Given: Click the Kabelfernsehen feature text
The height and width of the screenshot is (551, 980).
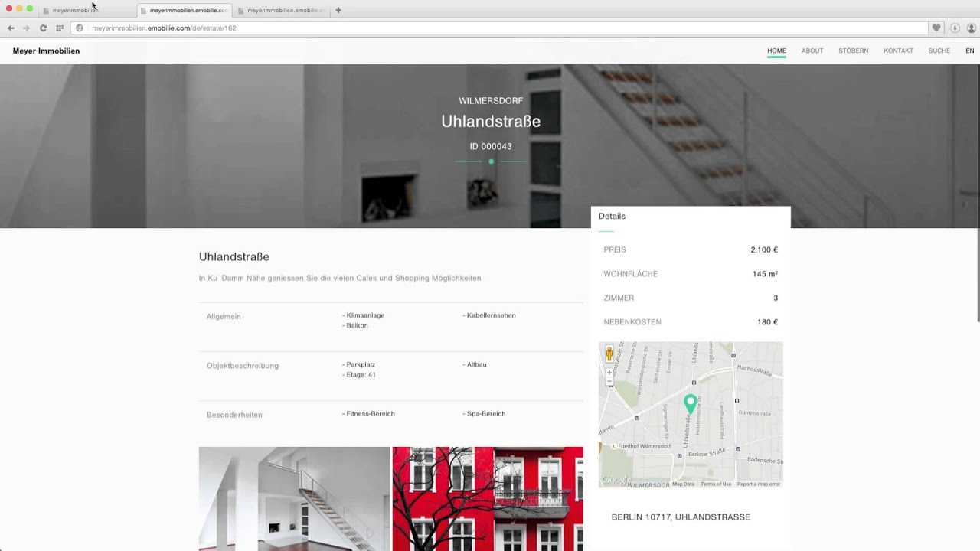Looking at the screenshot, I should (489, 315).
